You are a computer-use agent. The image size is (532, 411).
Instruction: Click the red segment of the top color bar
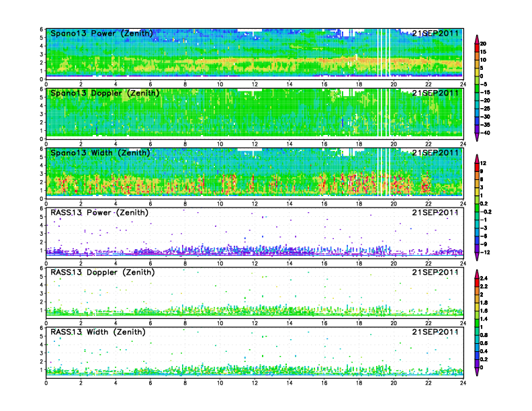pyautogui.click(x=477, y=48)
